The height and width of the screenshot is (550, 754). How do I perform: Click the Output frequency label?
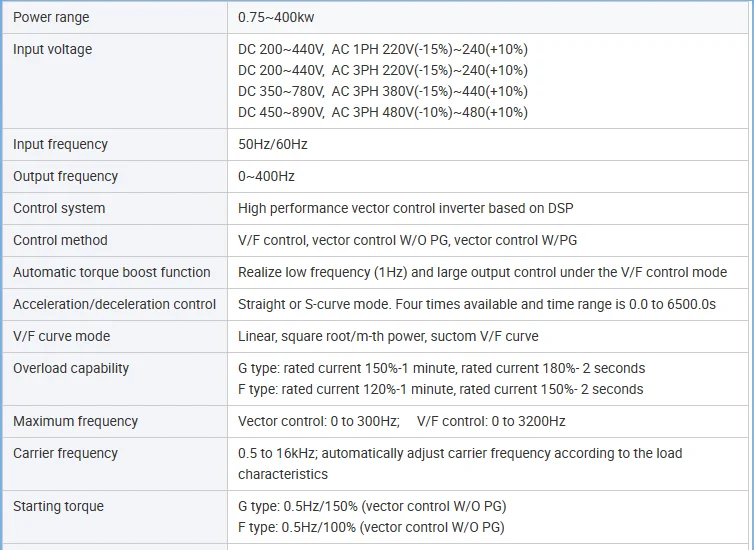[65, 176]
